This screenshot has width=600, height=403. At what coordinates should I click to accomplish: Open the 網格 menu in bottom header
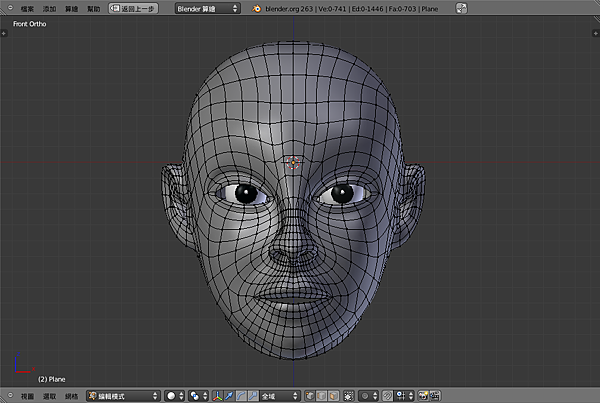[71, 396]
